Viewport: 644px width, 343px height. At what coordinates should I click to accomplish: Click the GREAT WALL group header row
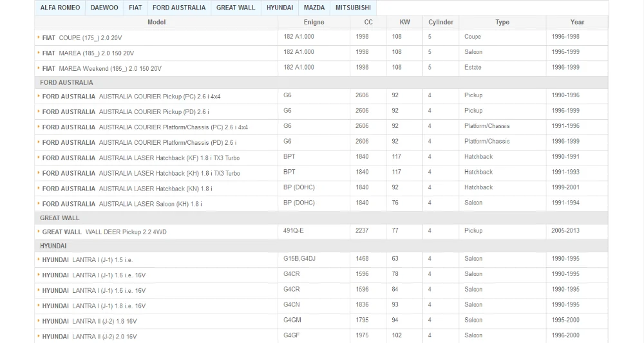pyautogui.click(x=321, y=218)
